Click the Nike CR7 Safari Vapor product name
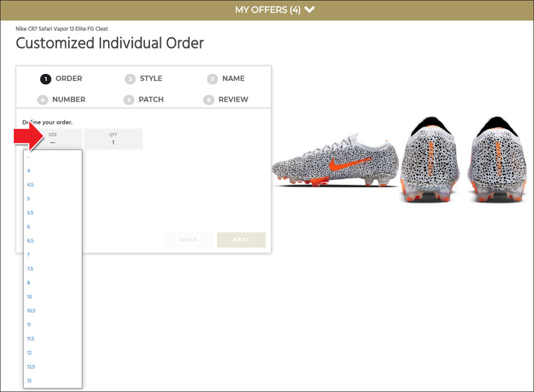 [62, 29]
